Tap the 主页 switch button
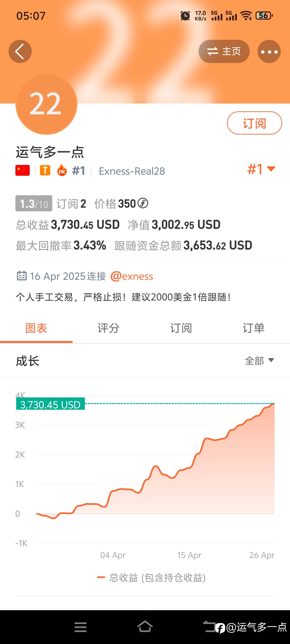The image size is (290, 644). pos(224,52)
